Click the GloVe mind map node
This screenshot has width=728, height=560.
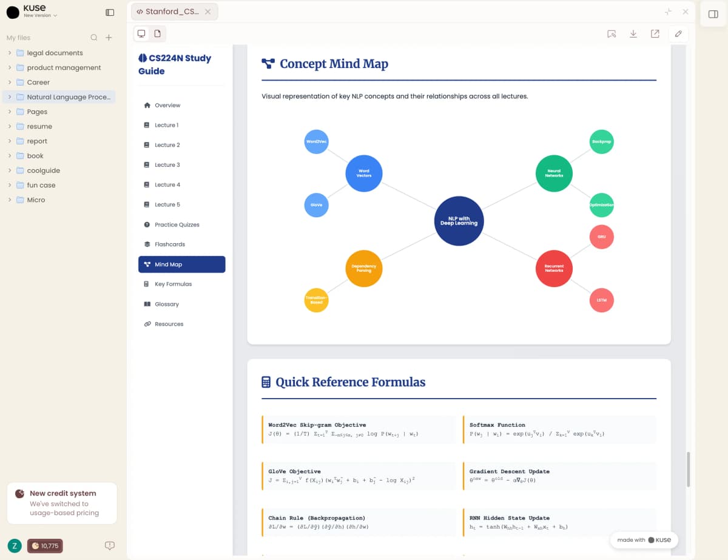(316, 205)
